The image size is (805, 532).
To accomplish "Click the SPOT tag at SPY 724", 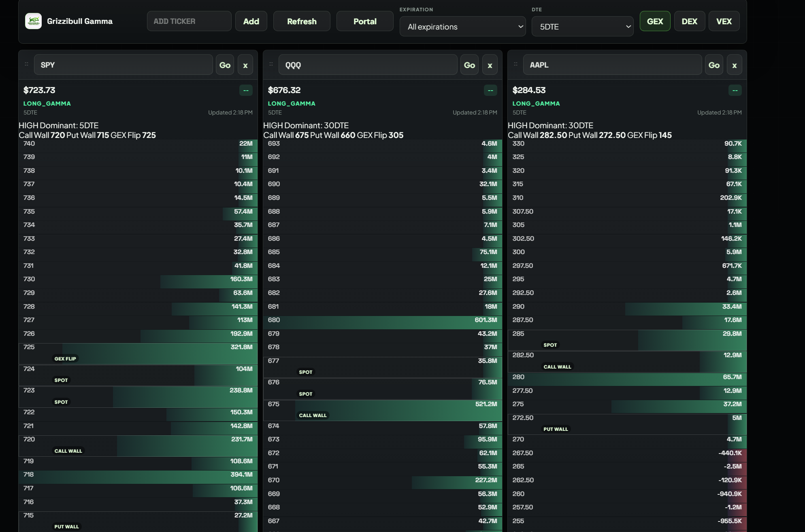I will click(x=61, y=380).
